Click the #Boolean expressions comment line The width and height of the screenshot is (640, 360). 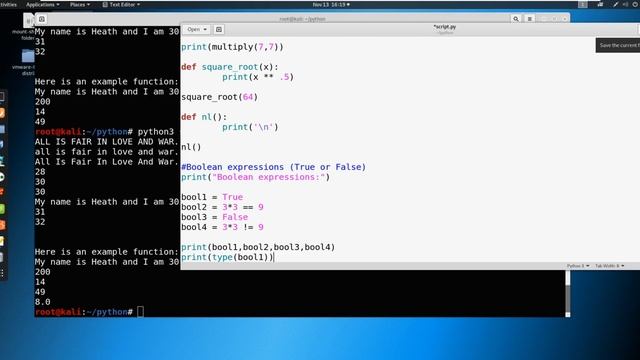coord(273,167)
